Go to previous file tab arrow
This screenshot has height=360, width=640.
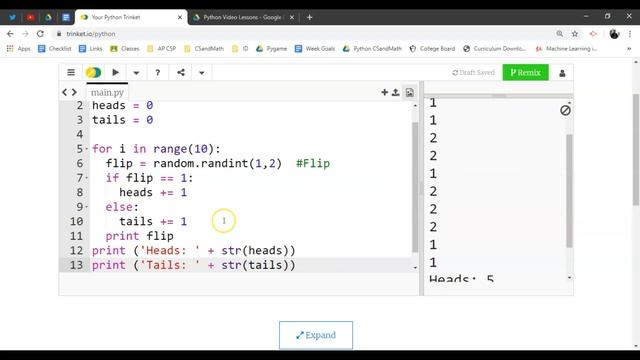(x=64, y=92)
